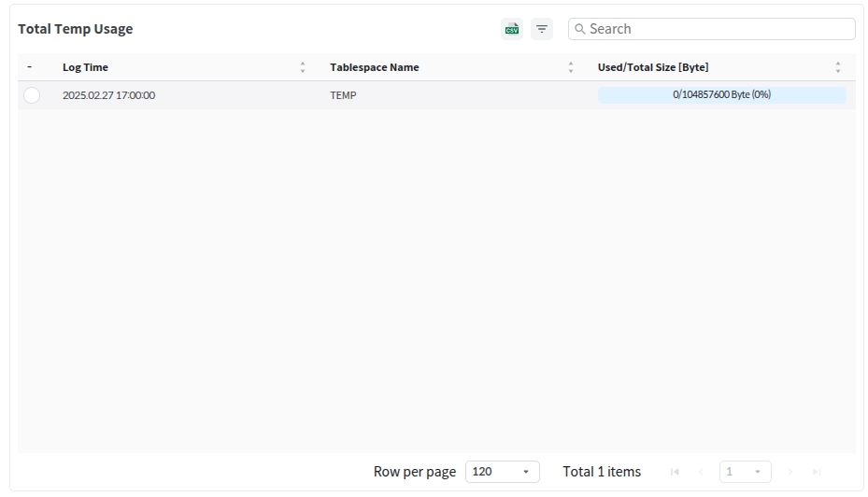Screen dimensions: 868x497
Task: Click the magnifier icon in search box
Action: click(580, 29)
